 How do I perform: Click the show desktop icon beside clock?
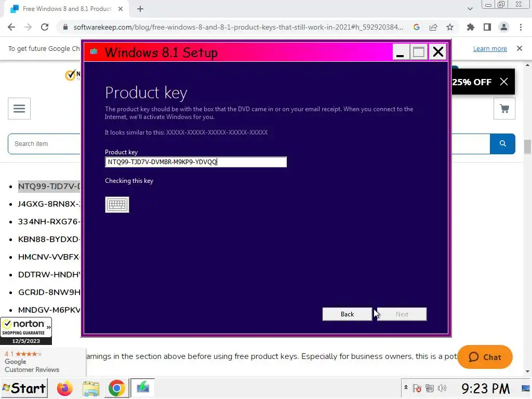tap(526, 388)
